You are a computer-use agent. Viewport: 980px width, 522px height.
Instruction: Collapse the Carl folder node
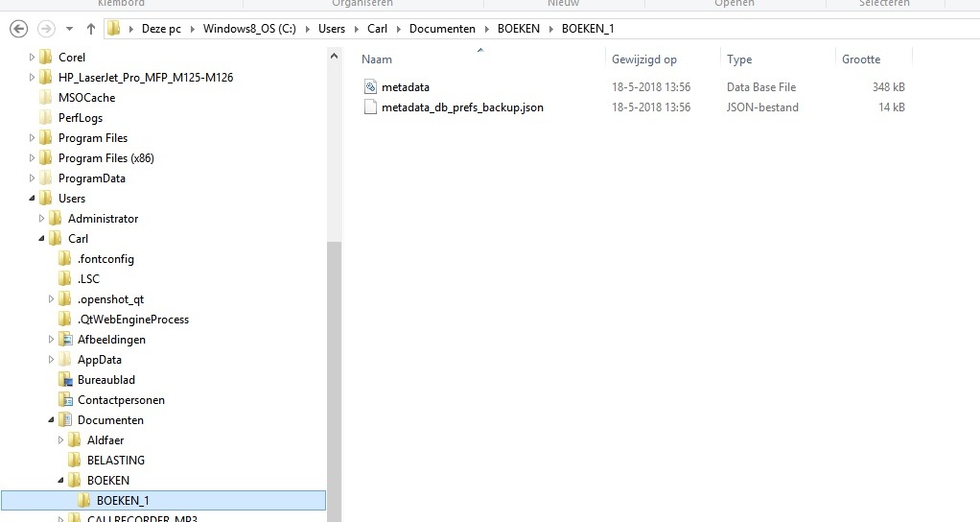pos(42,239)
